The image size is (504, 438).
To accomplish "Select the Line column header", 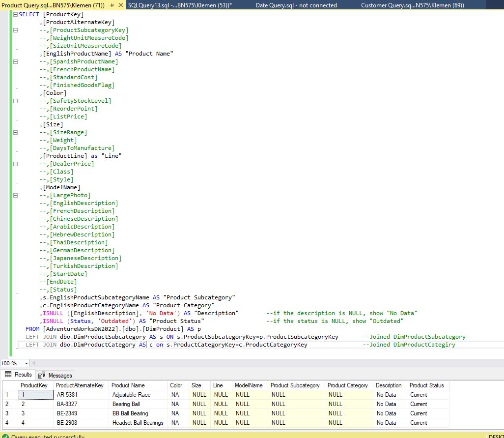I will coord(221,385).
